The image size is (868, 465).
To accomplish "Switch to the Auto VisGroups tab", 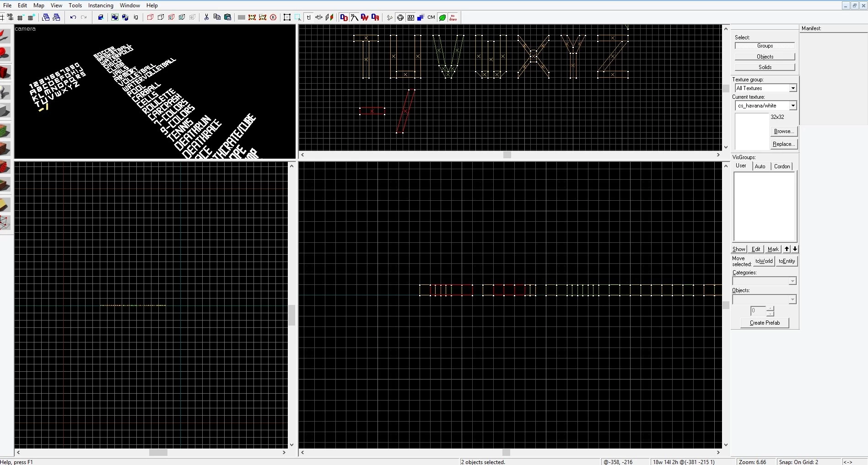I will [x=760, y=166].
